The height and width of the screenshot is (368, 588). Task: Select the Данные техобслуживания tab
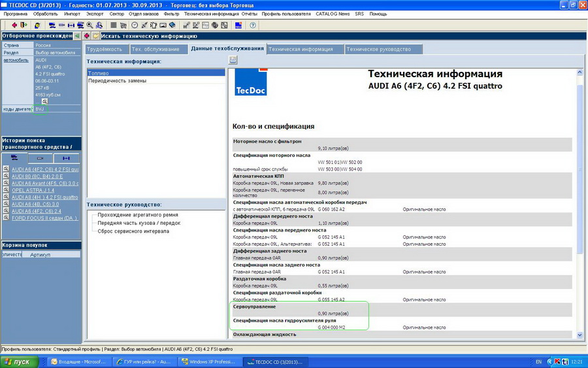227,48
